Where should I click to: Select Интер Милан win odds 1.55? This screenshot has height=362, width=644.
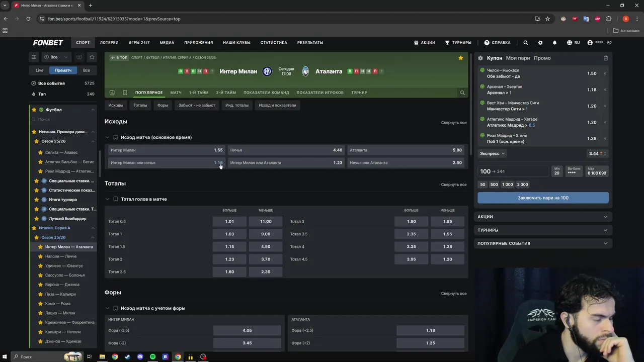pos(167,150)
